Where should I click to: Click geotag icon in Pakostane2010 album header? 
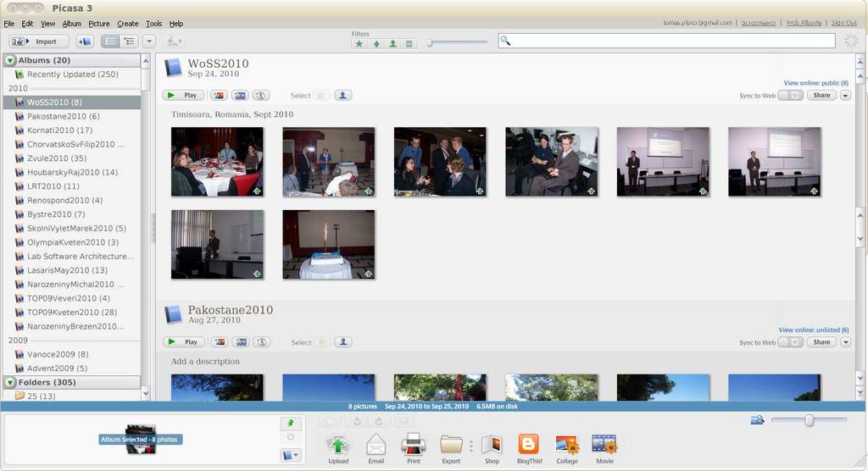click(261, 342)
